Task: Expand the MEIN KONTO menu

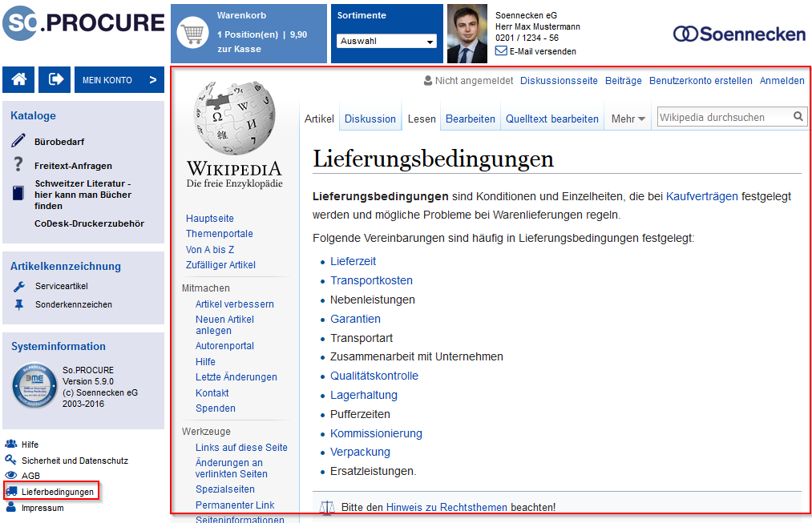Action: point(119,79)
